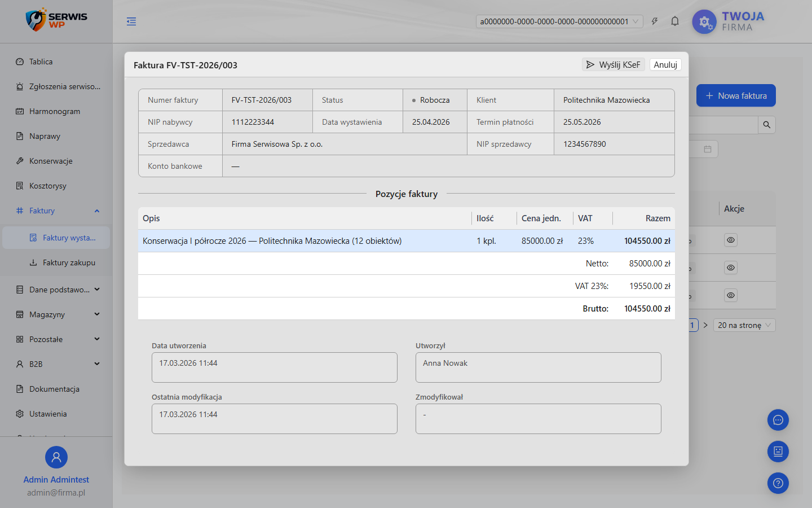Click Nowa faktura button
This screenshot has width=812, height=508.
point(736,95)
